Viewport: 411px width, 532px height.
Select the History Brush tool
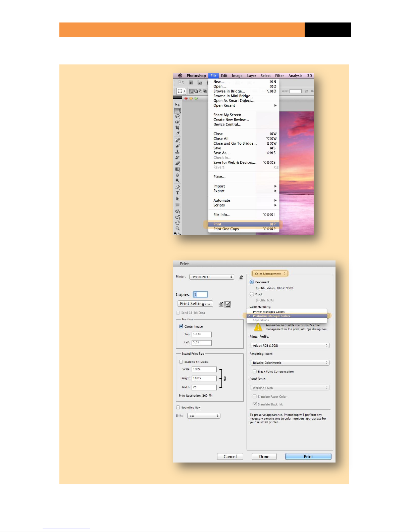[x=177, y=157]
